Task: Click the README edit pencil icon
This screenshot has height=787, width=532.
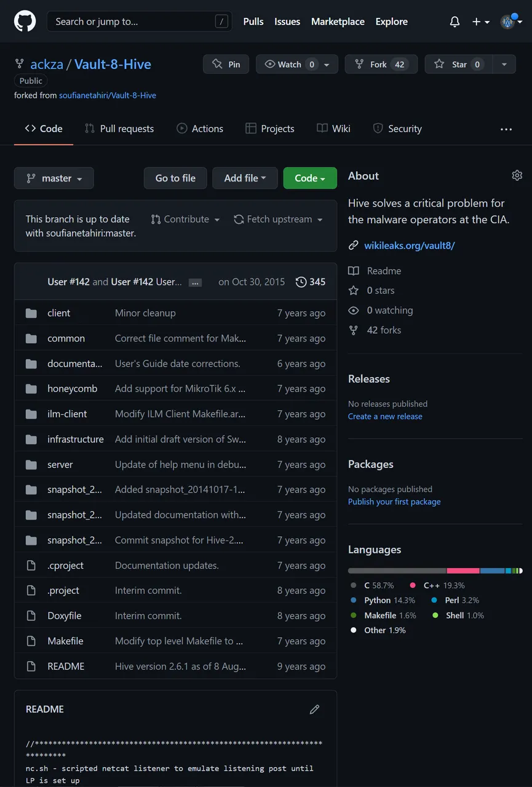Action: (315, 709)
